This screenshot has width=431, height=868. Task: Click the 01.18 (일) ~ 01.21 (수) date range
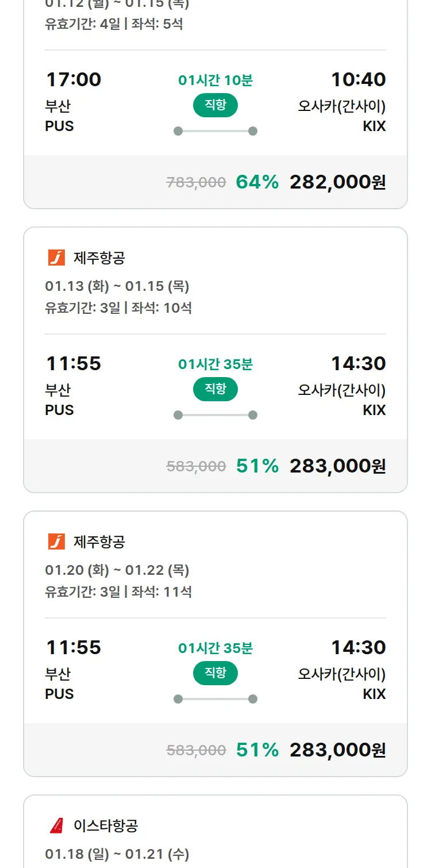pyautogui.click(x=117, y=854)
